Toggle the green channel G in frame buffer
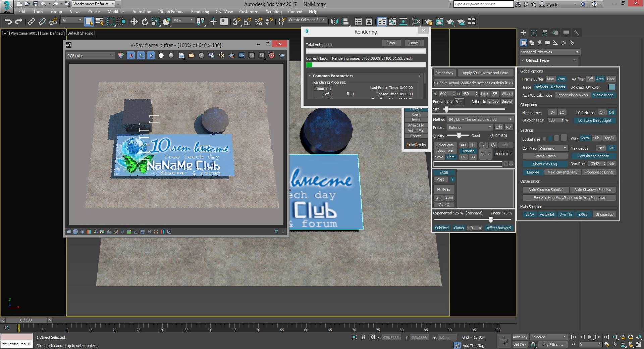Viewport: 644px width, 349px height. (141, 56)
